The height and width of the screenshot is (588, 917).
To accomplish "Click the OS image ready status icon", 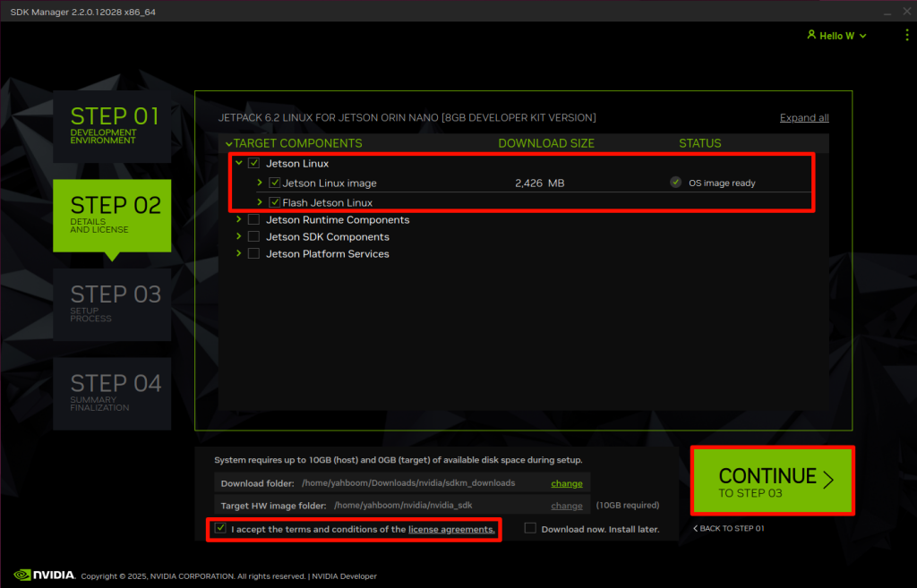I will pos(676,183).
